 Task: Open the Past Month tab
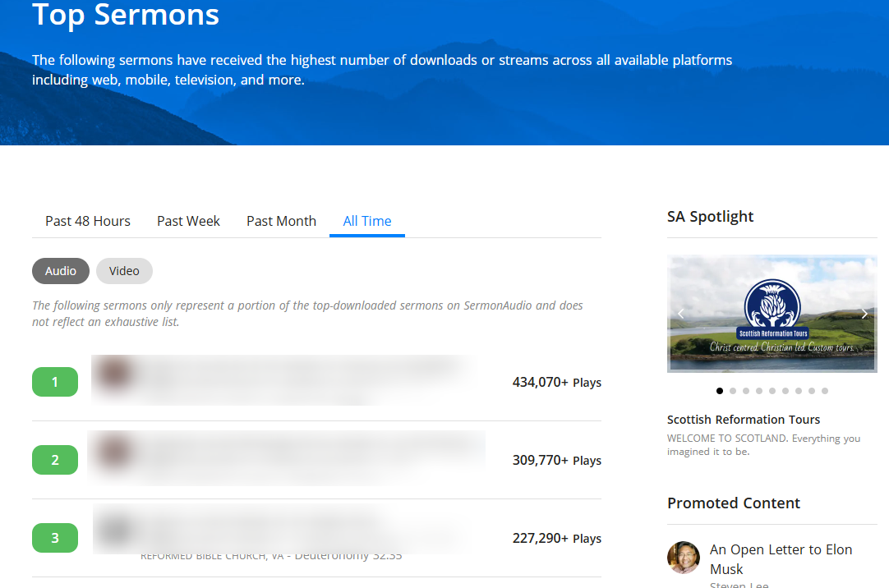pos(281,221)
